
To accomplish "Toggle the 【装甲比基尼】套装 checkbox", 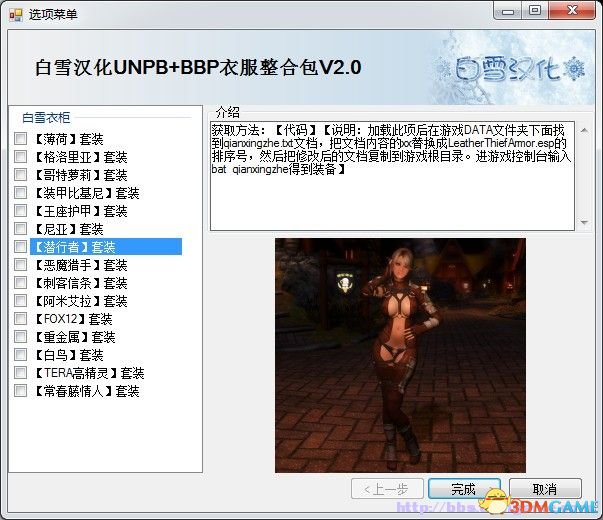I will point(20,193).
